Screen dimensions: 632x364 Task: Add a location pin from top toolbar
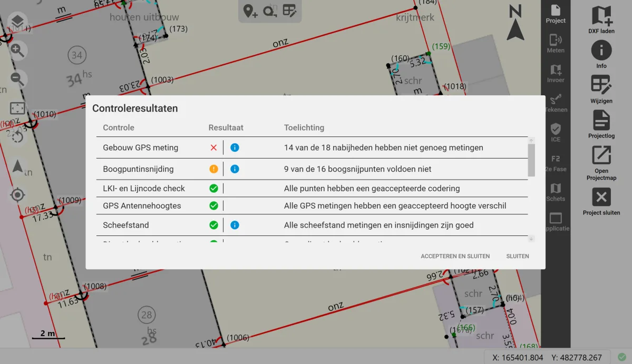click(250, 11)
